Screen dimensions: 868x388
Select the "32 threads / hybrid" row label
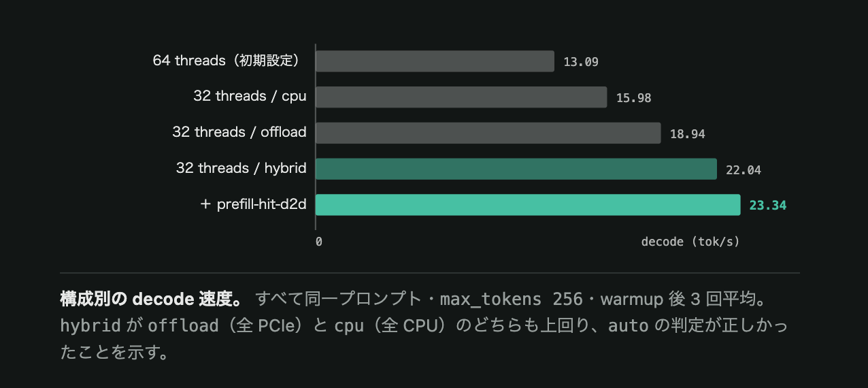(x=241, y=168)
